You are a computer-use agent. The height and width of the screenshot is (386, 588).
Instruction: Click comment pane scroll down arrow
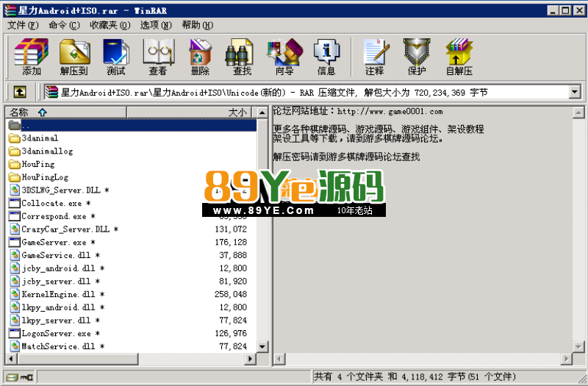click(x=578, y=346)
